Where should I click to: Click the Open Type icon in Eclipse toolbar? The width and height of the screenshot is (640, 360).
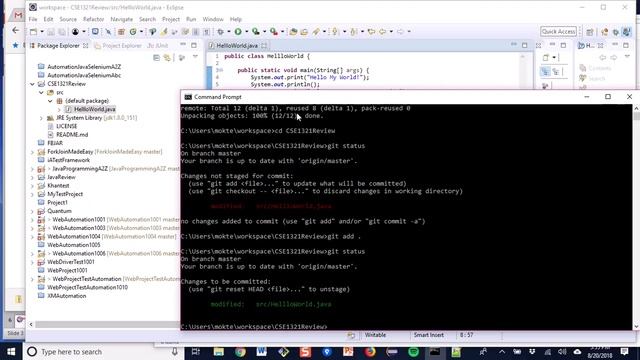pyautogui.click(x=293, y=31)
